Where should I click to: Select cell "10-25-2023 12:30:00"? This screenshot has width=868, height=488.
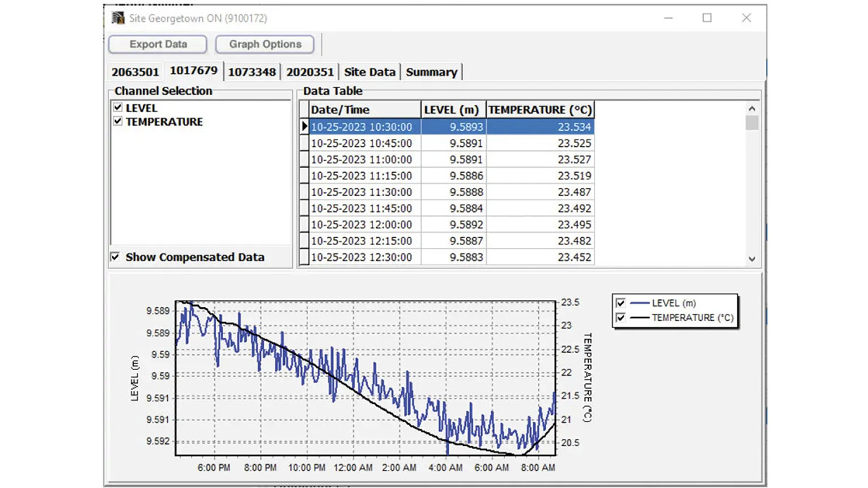[x=365, y=257]
